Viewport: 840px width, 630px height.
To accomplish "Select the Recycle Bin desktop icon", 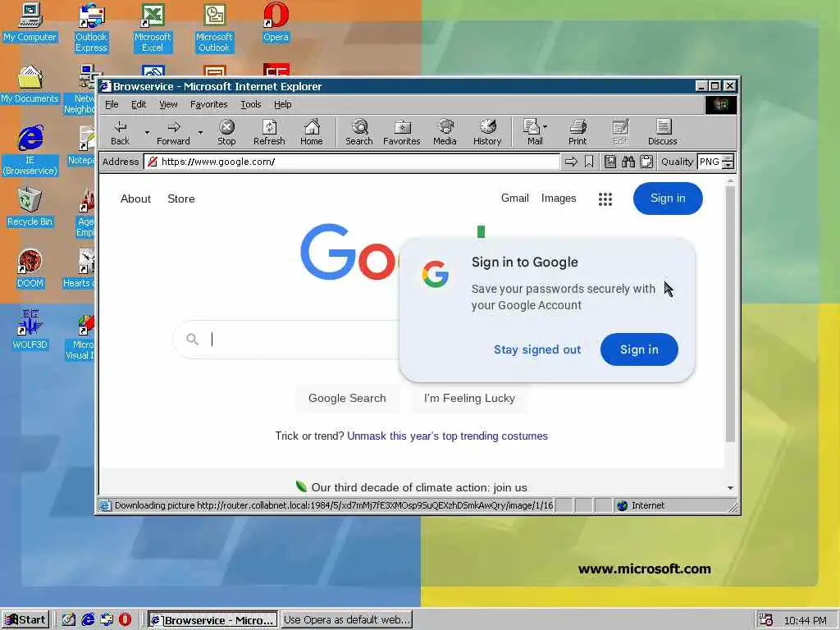I will coord(30,208).
